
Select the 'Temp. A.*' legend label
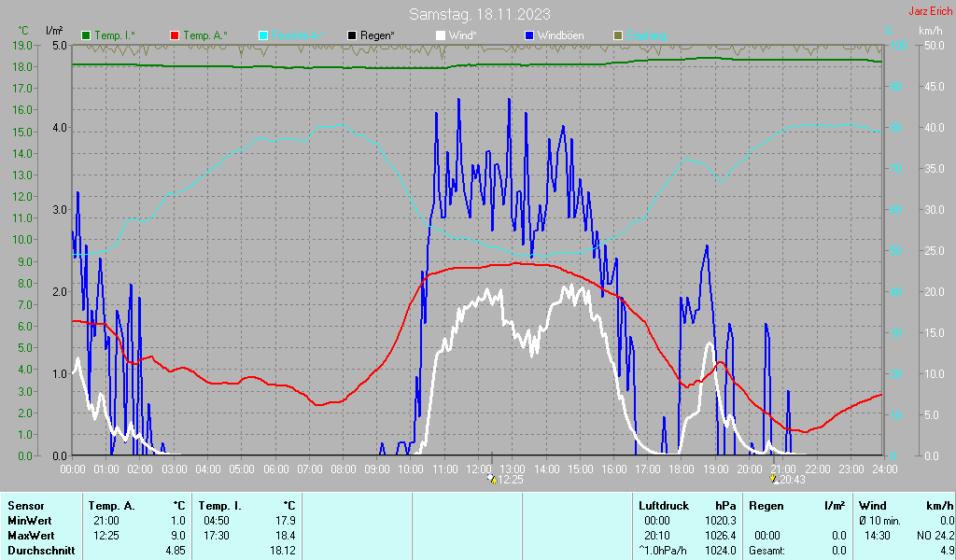[x=205, y=36]
